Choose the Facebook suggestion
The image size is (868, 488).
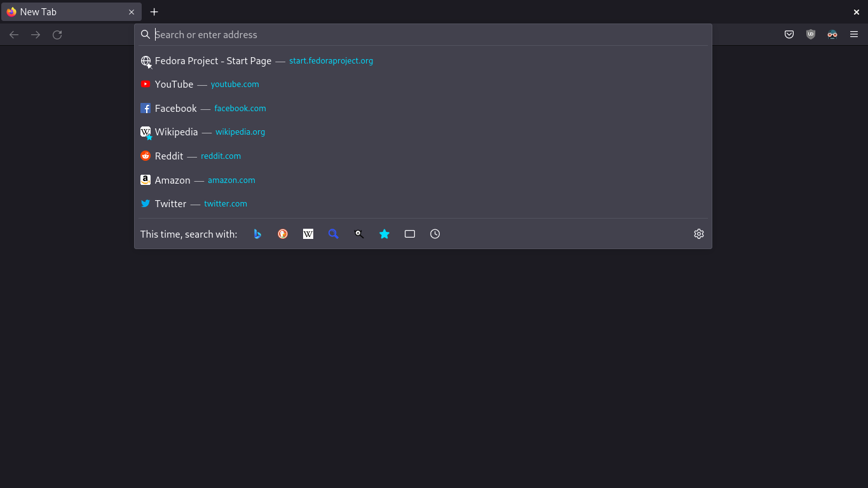click(x=423, y=109)
